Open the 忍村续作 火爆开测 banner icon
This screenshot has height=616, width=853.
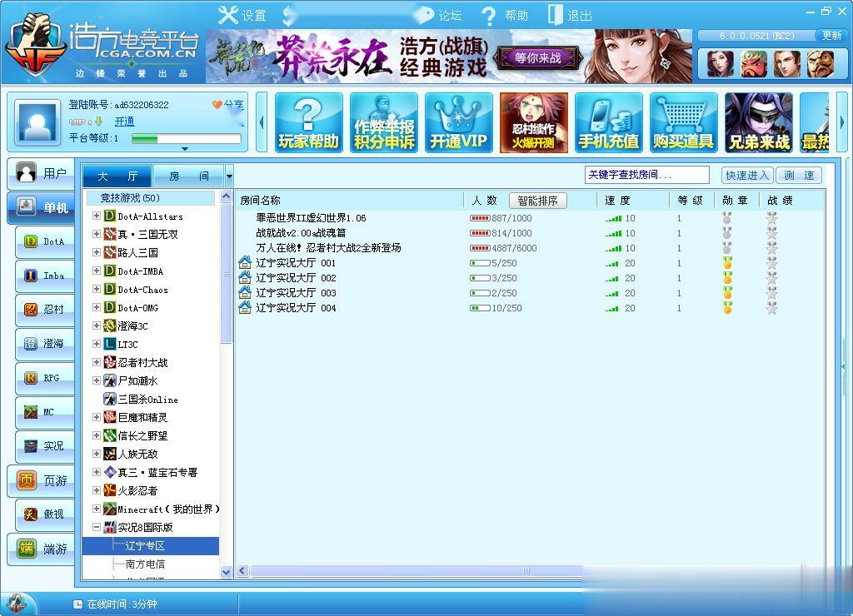[x=534, y=122]
